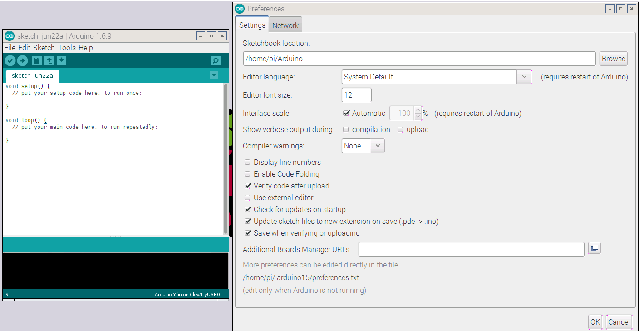The height and width of the screenshot is (331, 644).
Task: Open the Boards Manager URLs editor window icon
Action: (x=594, y=248)
